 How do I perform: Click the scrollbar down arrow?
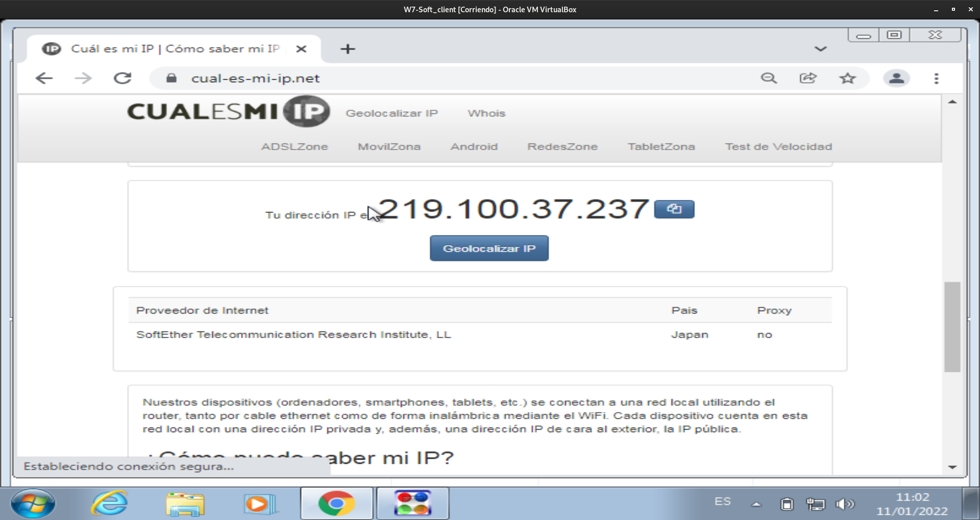tap(952, 466)
